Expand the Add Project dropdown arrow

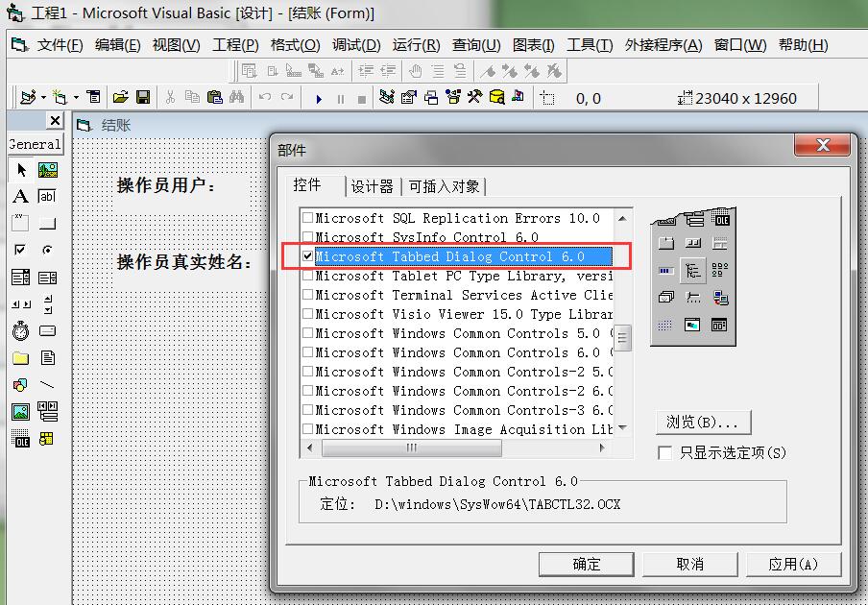[43, 98]
